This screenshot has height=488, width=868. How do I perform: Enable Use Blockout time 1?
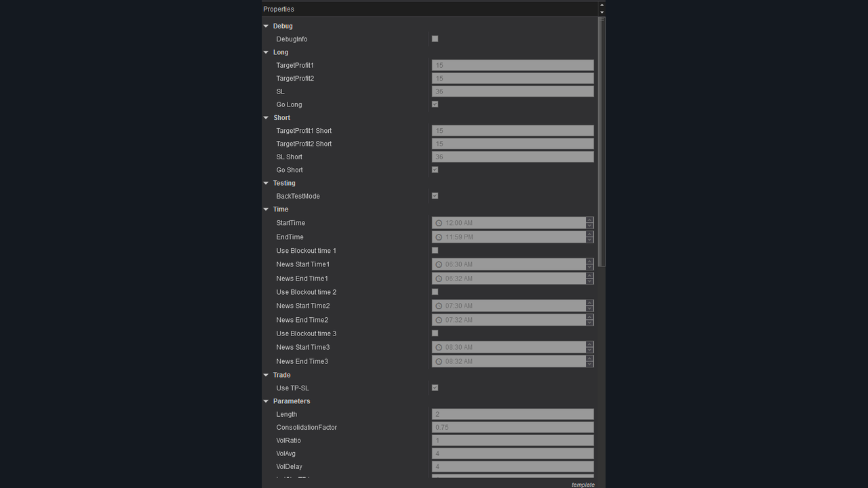pyautogui.click(x=435, y=251)
